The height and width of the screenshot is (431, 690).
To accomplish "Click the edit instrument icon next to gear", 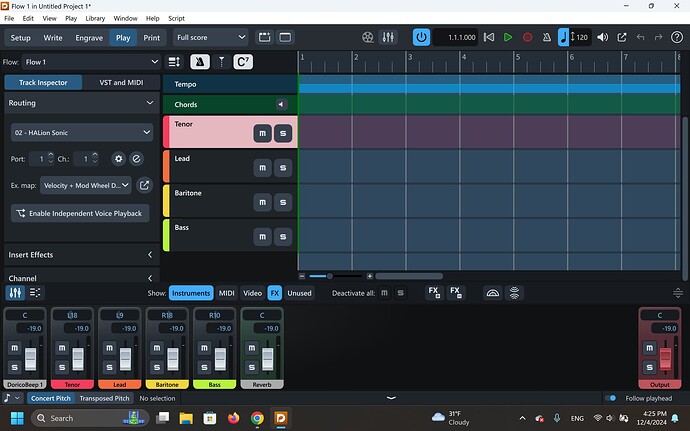I will tap(136, 158).
